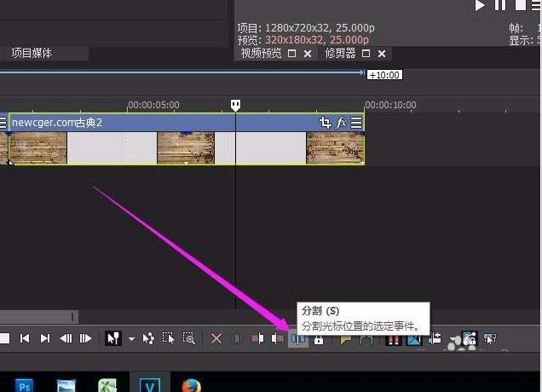Select the Envelope edit tool
This screenshot has width=542, height=392.
point(148,338)
